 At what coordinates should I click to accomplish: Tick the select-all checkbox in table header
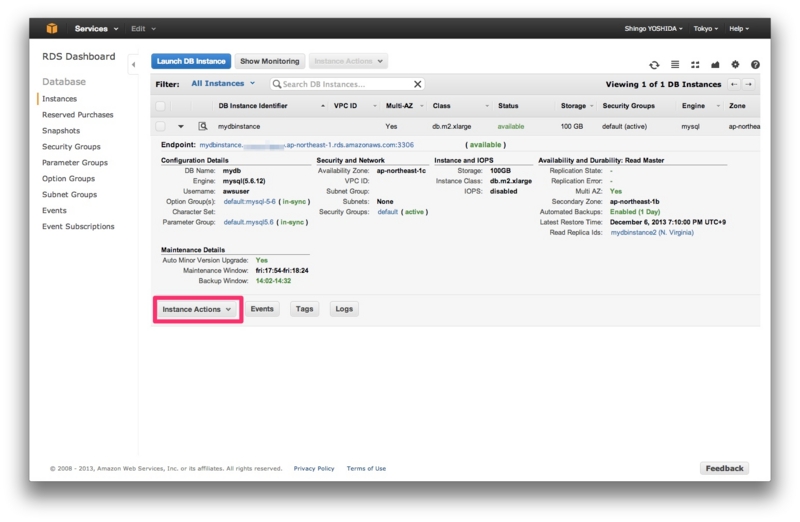(x=160, y=106)
